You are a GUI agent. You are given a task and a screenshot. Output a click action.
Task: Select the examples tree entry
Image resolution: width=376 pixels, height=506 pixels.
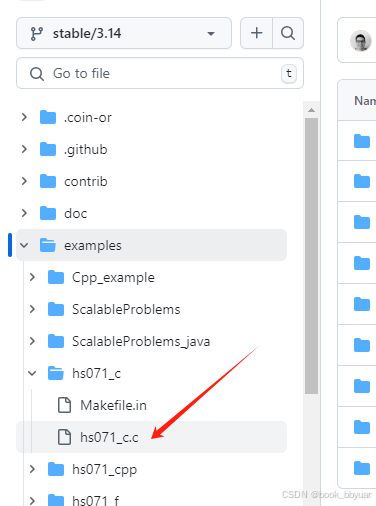point(151,245)
